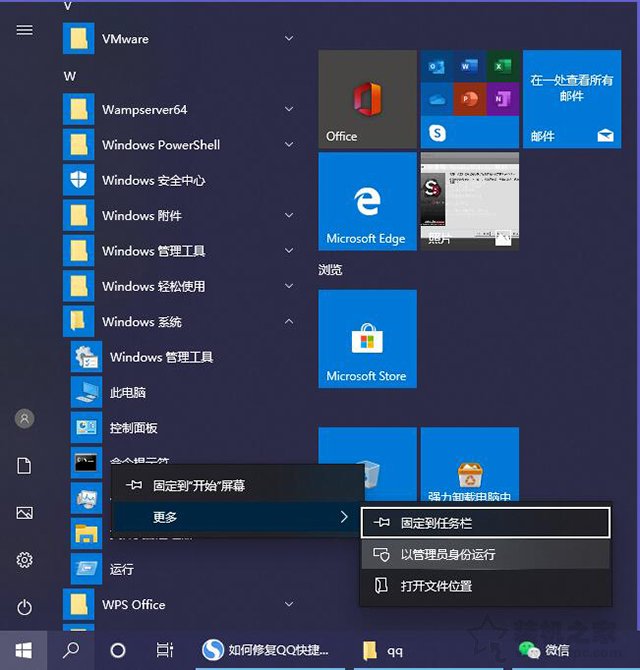Open Task View on taskbar

pyautogui.click(x=165, y=650)
